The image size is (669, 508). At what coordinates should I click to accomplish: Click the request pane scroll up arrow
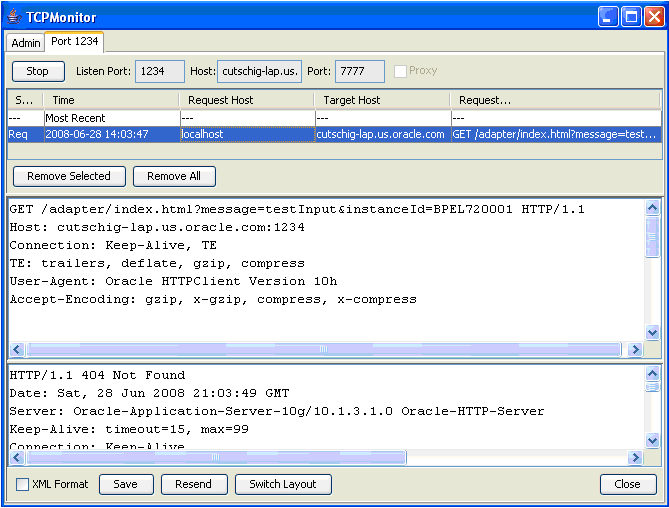pos(652,208)
